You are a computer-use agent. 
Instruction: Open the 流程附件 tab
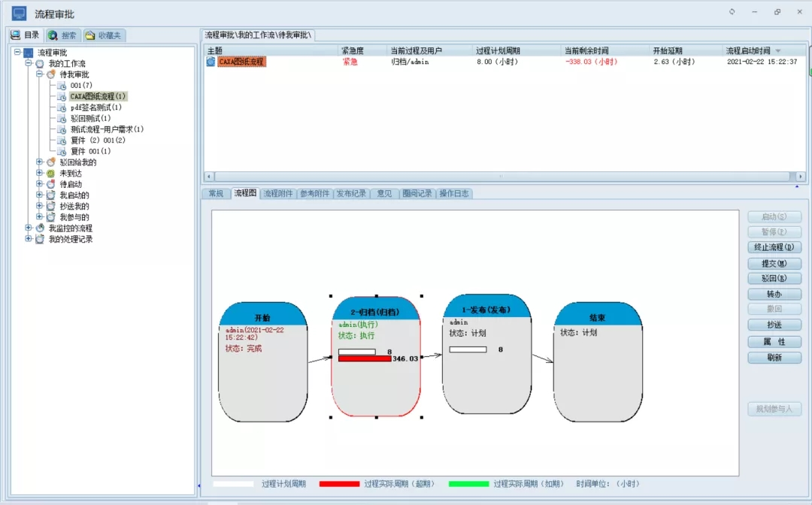click(277, 194)
